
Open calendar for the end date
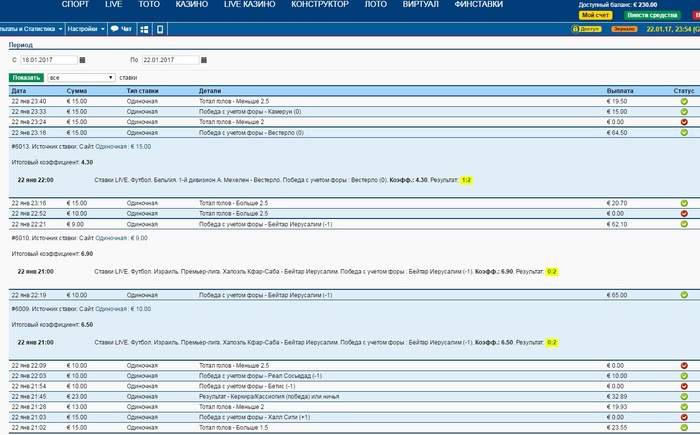point(204,60)
